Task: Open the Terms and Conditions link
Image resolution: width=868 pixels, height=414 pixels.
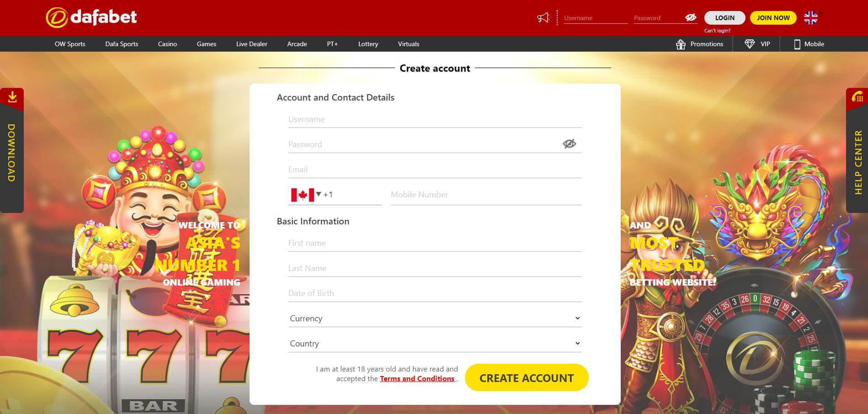Action: (417, 378)
